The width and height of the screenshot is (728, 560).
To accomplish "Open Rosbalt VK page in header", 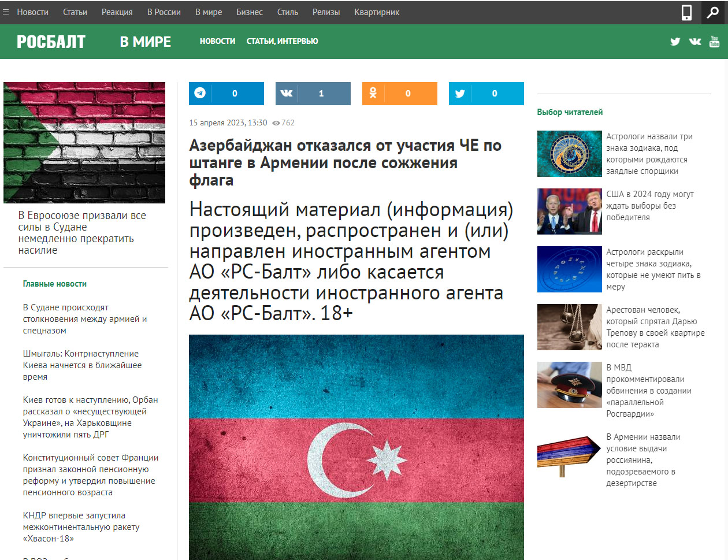I will pos(695,42).
